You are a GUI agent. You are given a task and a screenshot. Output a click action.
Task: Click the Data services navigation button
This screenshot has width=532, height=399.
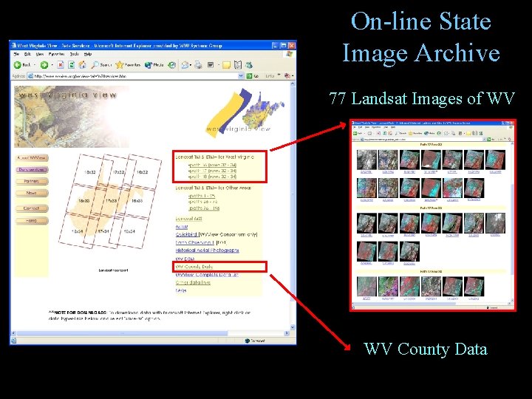click(32, 170)
